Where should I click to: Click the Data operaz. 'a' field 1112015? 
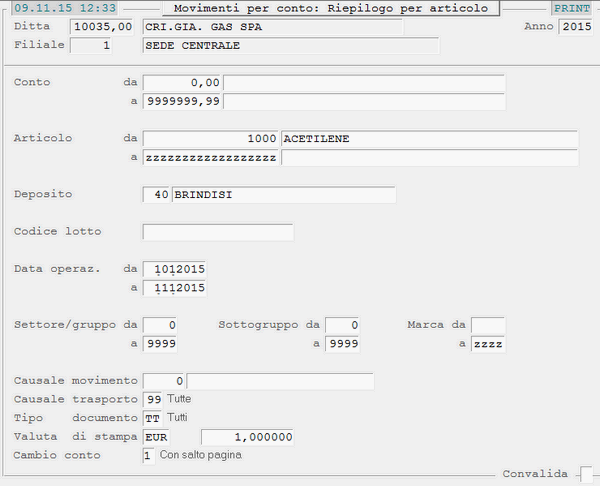pyautogui.click(x=175, y=288)
